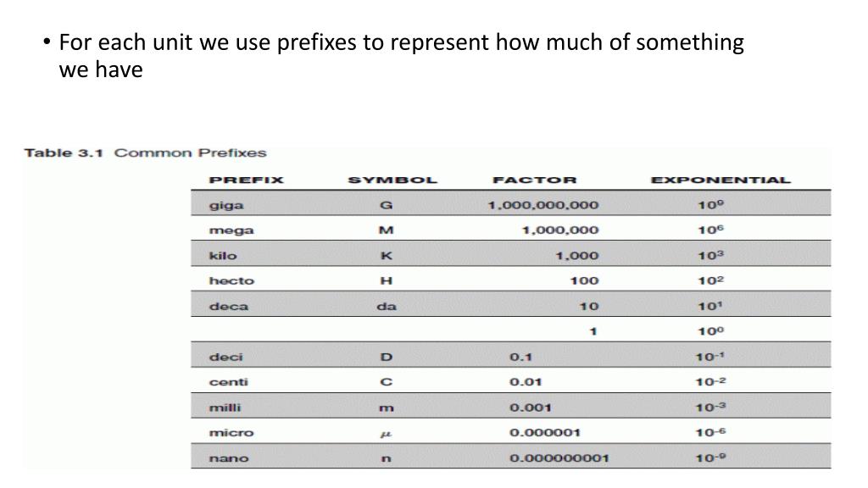Select the giga prefix cell
The height and width of the screenshot is (488, 868).
tap(225, 205)
